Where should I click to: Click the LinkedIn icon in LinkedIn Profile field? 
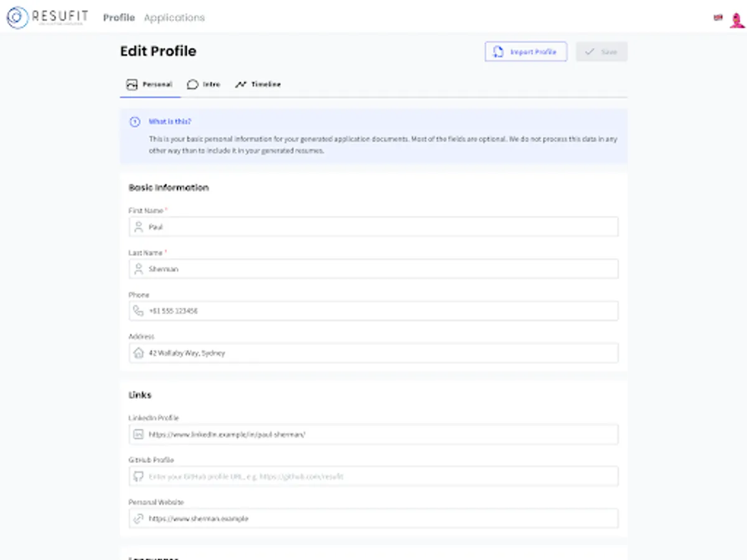(138, 434)
